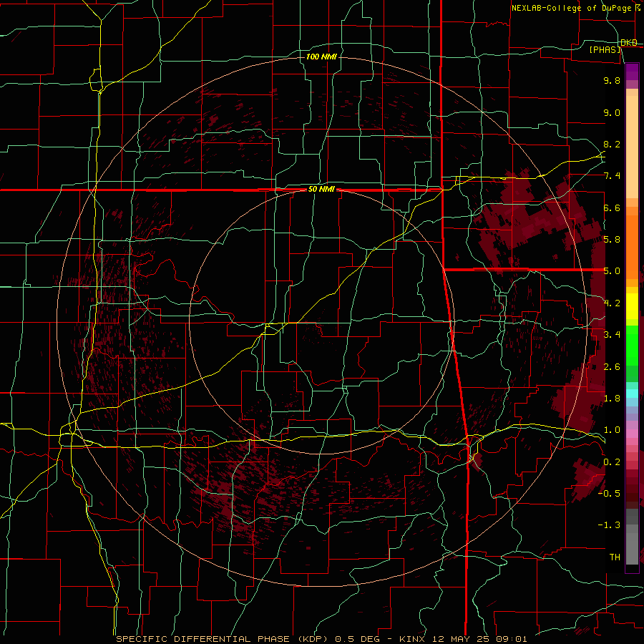Click the 50 NMI range ring label
The image size is (644, 644).
tap(321, 190)
